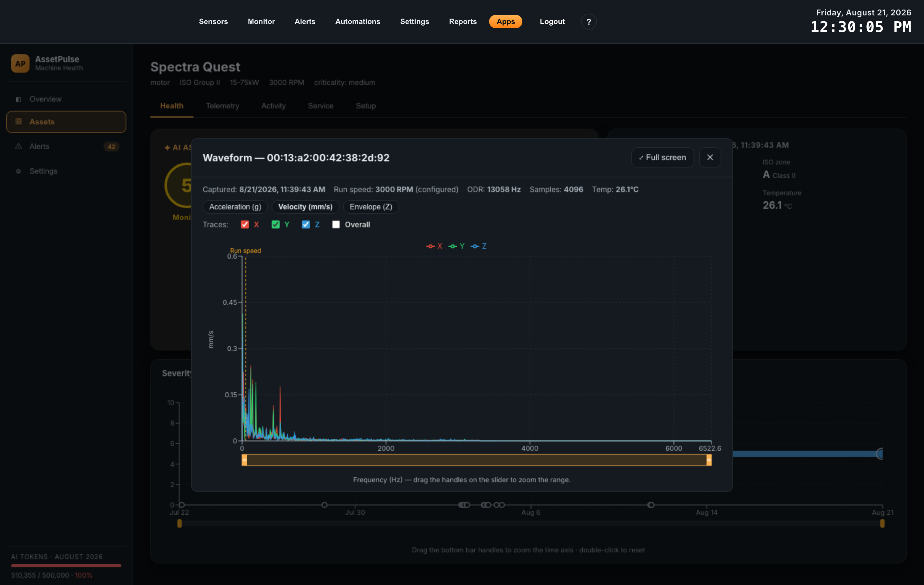Click the ODR 13058 Hz value
The image size is (924, 585).
504,189
